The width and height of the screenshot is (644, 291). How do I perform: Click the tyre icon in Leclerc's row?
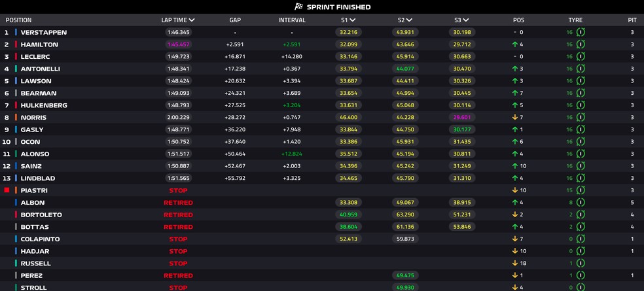point(581,56)
